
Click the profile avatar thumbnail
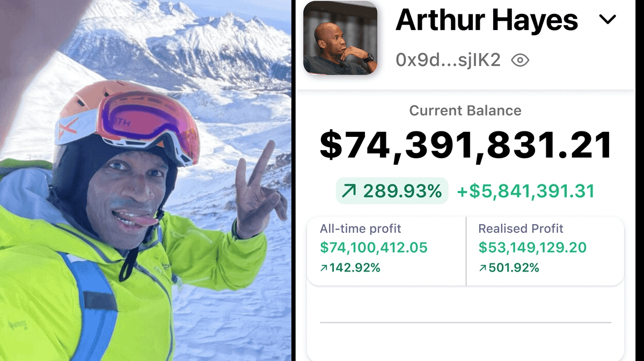tap(340, 38)
